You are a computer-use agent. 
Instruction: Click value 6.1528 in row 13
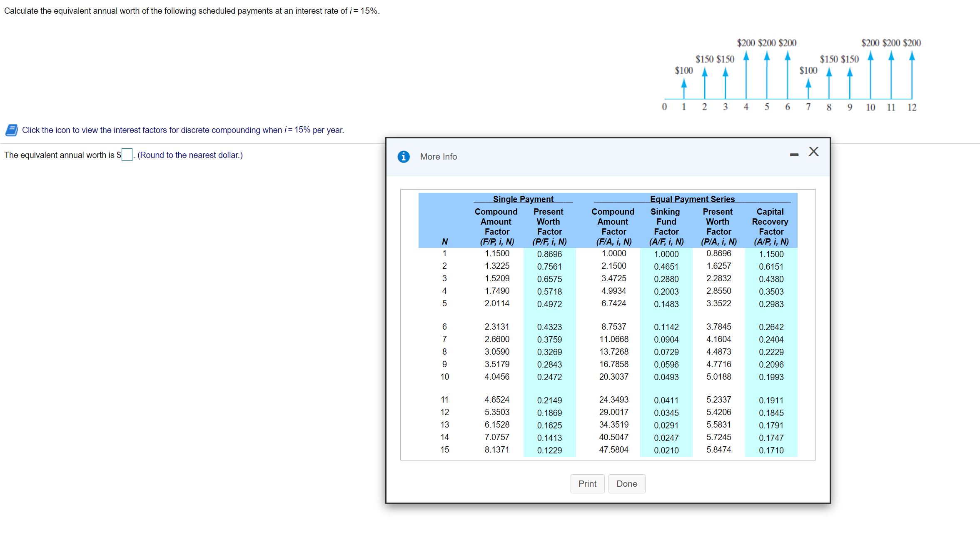pyautogui.click(x=497, y=425)
